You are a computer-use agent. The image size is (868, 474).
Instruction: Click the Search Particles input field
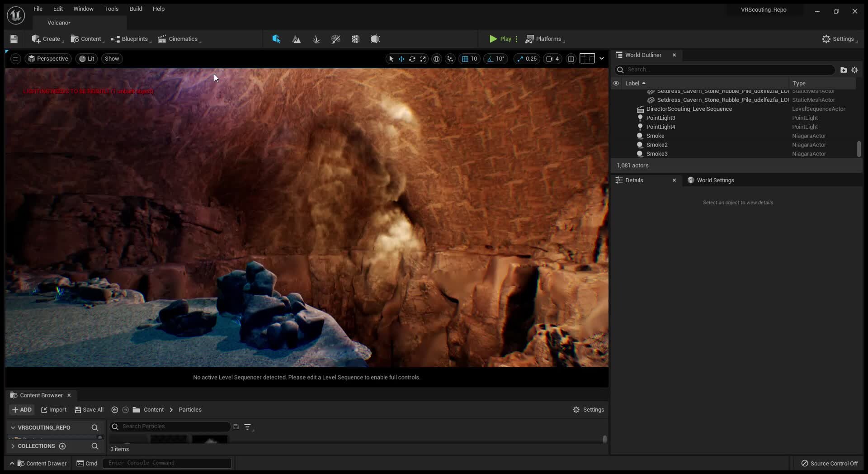pos(170,426)
